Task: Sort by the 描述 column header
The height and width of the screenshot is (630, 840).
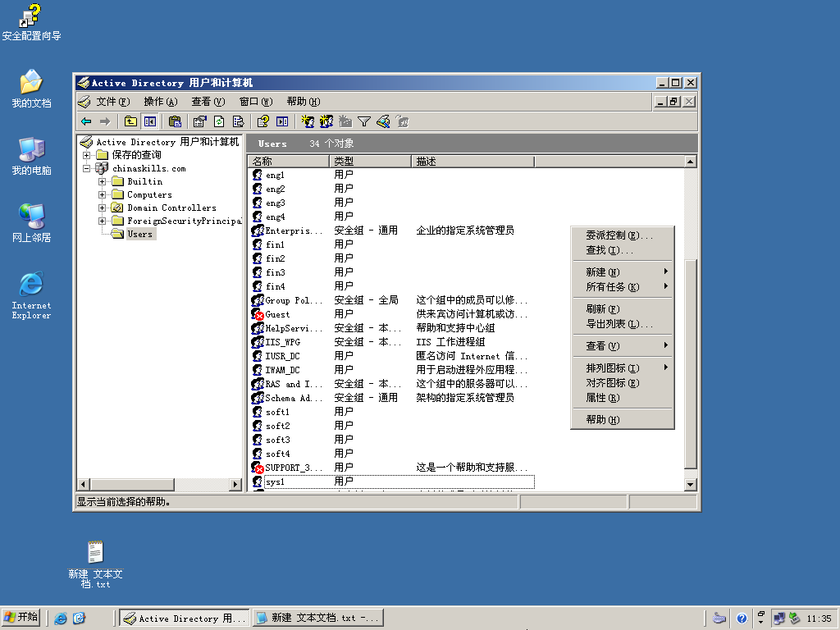Action: click(x=473, y=162)
